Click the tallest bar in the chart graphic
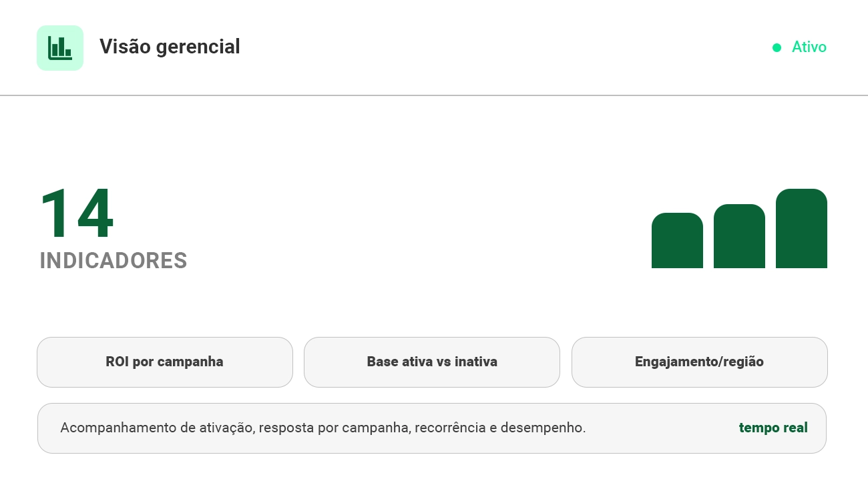The height and width of the screenshot is (491, 868). point(801,229)
